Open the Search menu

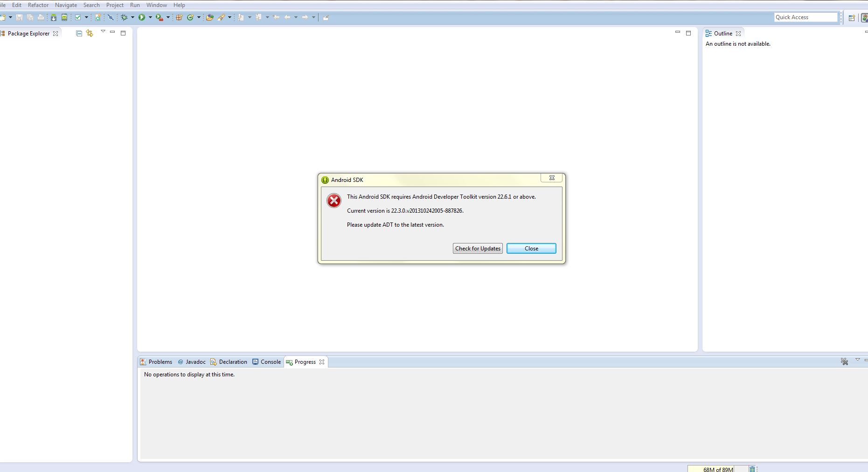click(x=91, y=5)
